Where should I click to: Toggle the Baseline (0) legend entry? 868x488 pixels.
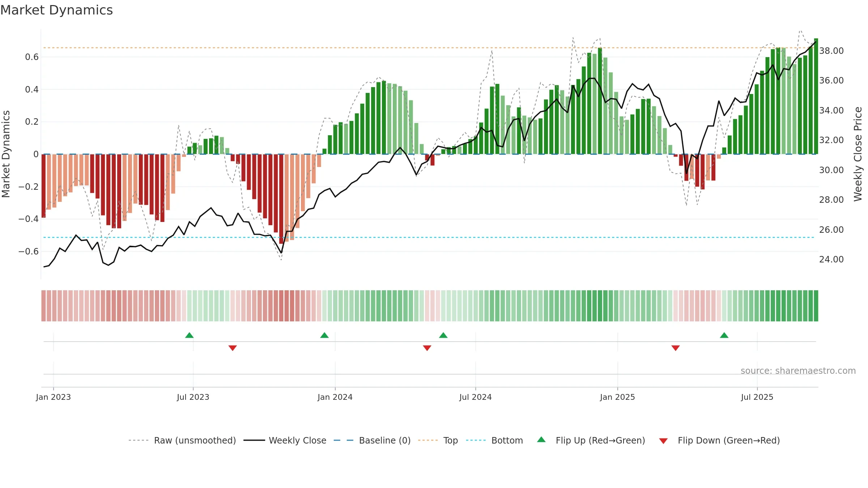coord(372,440)
